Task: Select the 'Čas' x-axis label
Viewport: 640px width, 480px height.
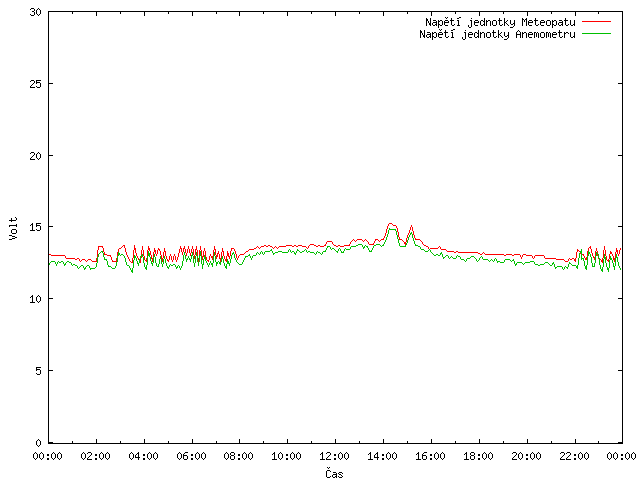Action: [334, 473]
